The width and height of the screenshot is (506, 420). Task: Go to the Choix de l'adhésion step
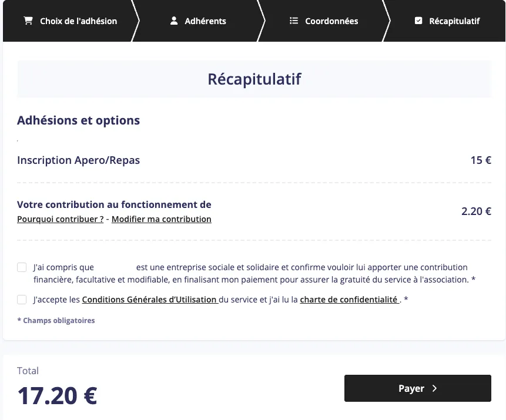[71, 21]
